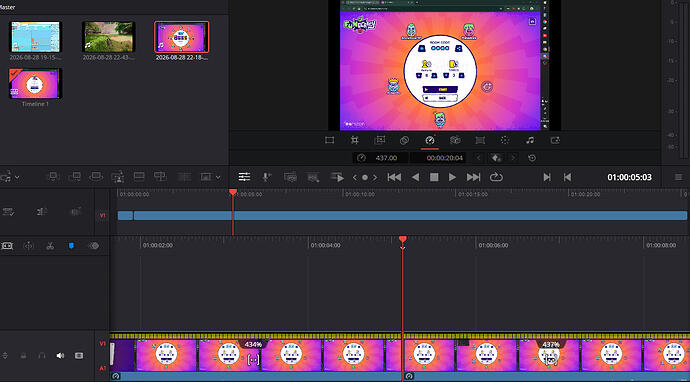Play the timeline forward

[x=452, y=177]
